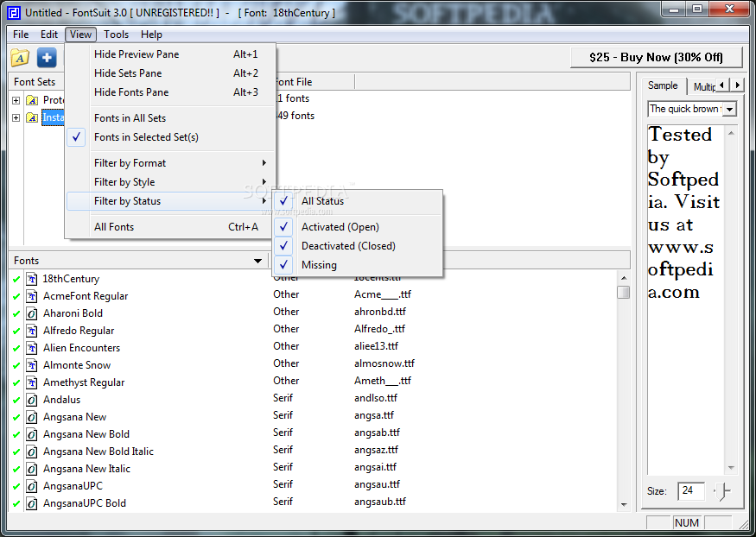Image resolution: width=756 pixels, height=537 pixels.
Task: Switch to the Sample tab
Action: tap(663, 85)
